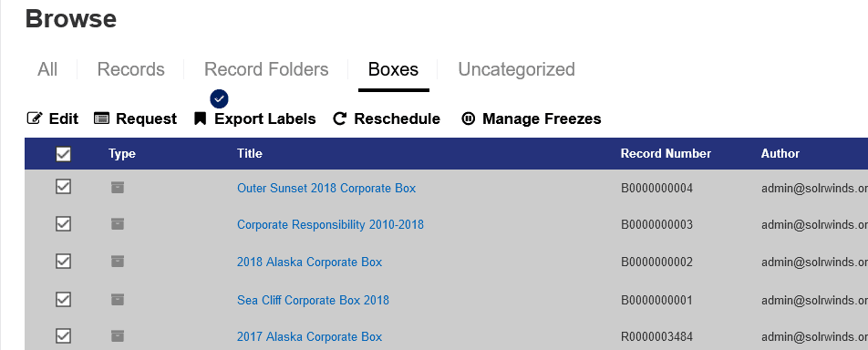
Task: Open the Uncategorized tab
Action: [x=516, y=69]
